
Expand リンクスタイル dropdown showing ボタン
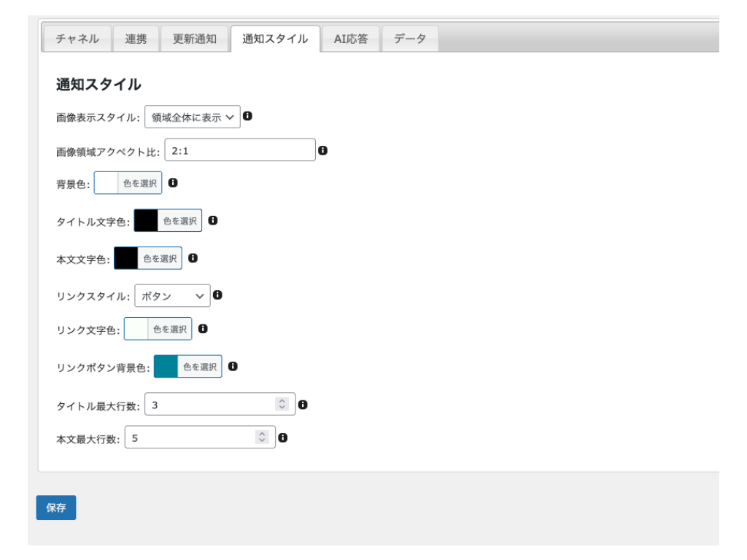[172, 296]
